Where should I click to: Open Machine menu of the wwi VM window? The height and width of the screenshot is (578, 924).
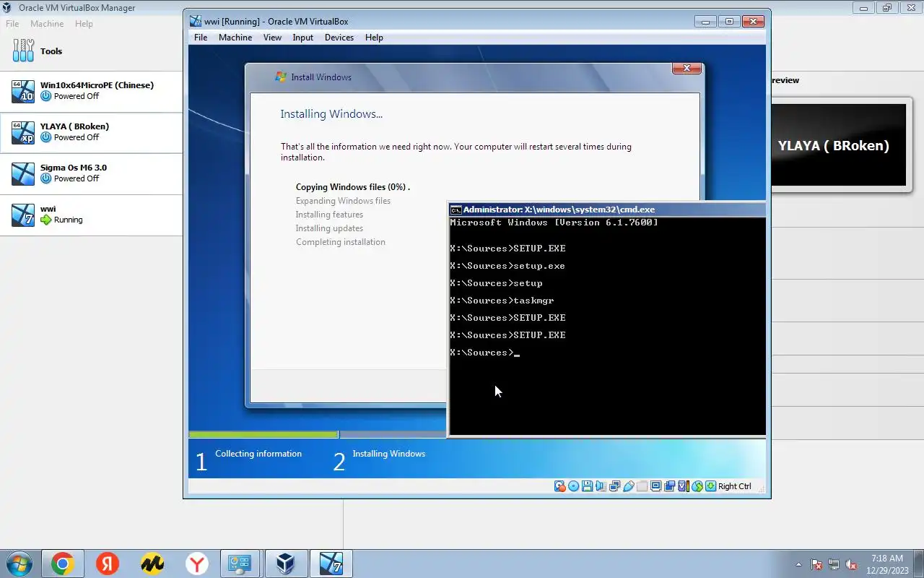tap(235, 38)
